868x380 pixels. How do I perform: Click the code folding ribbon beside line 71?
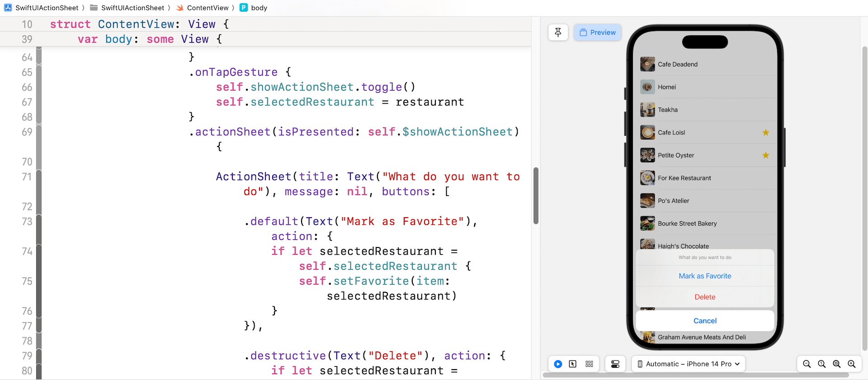(39, 177)
